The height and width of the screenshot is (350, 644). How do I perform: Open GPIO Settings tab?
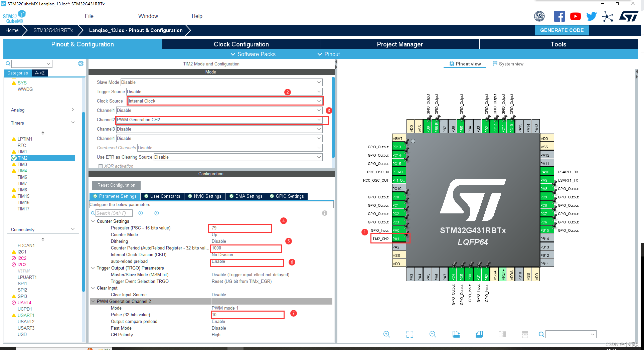coord(287,196)
